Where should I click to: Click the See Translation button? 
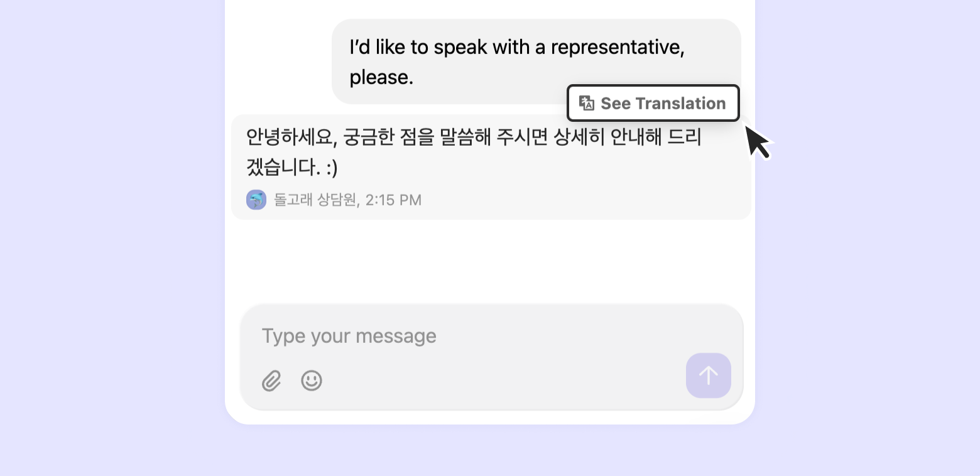pos(653,103)
